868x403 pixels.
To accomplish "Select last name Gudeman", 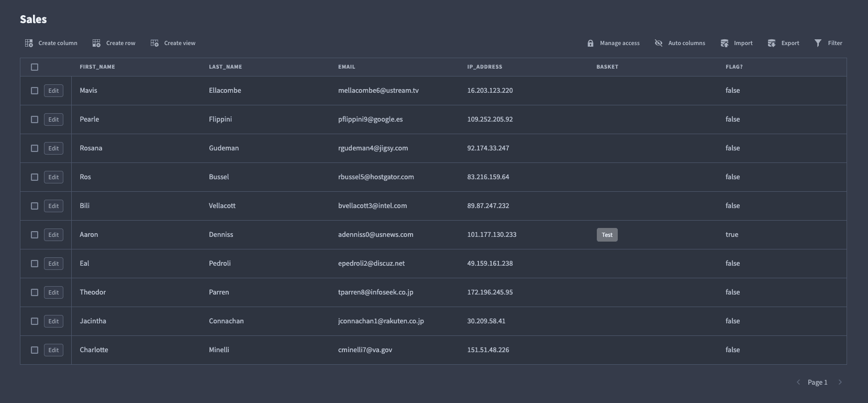I will pos(224,148).
